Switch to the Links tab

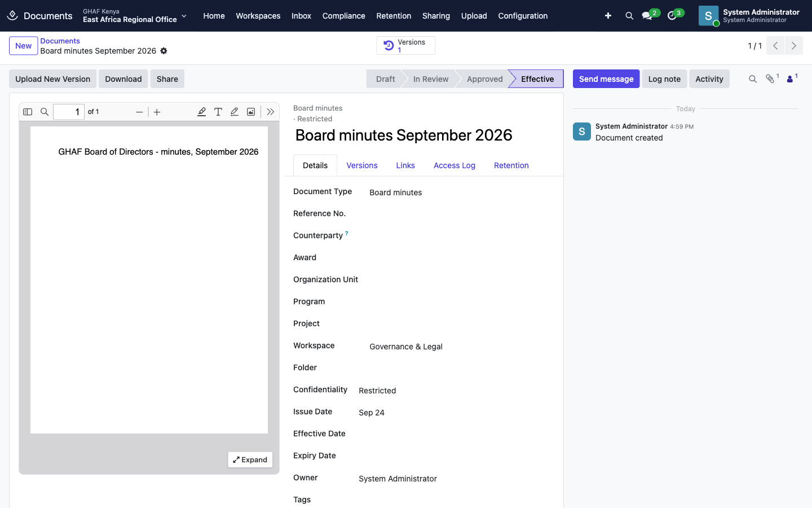(405, 165)
